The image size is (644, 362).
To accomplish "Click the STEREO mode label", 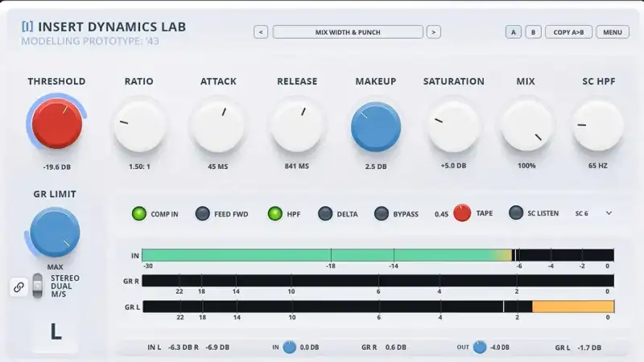I will (65, 278).
